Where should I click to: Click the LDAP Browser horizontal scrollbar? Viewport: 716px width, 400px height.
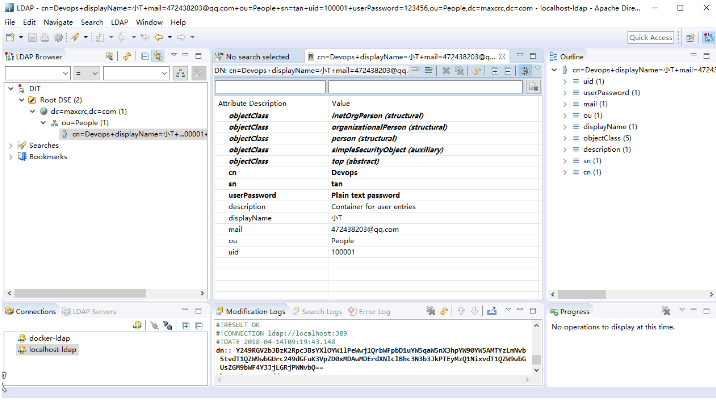pyautogui.click(x=79, y=293)
